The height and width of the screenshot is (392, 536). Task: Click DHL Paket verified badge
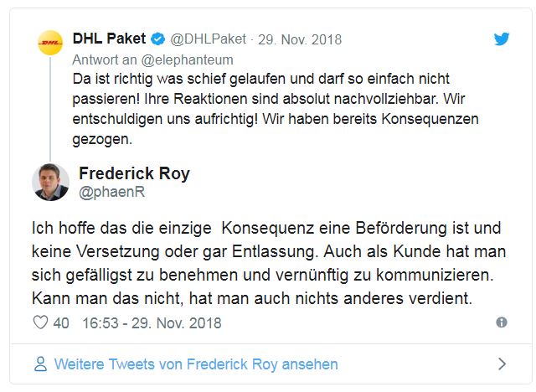(157, 39)
